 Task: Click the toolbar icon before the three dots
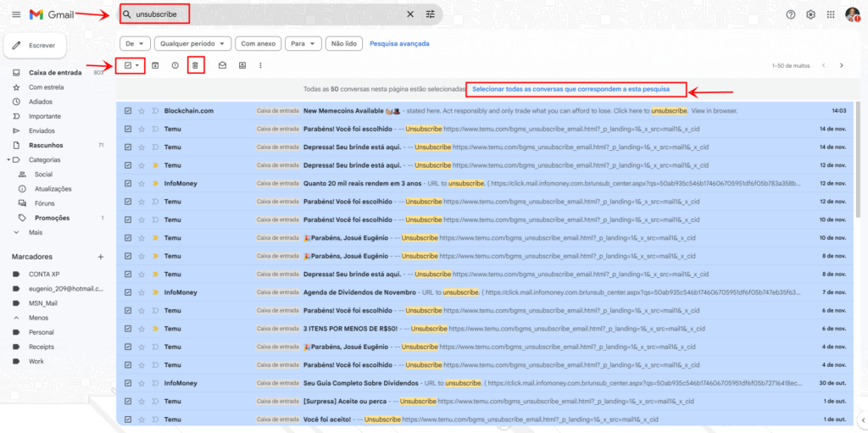tap(242, 65)
